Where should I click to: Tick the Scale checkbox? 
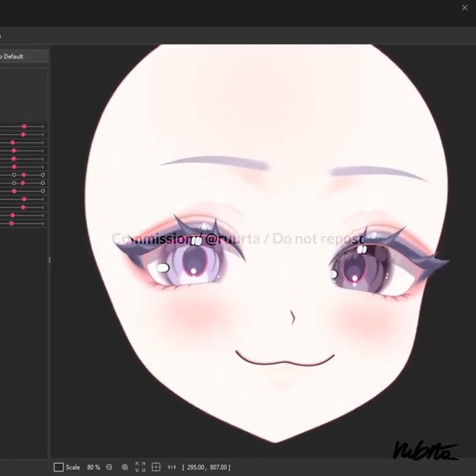(58, 467)
